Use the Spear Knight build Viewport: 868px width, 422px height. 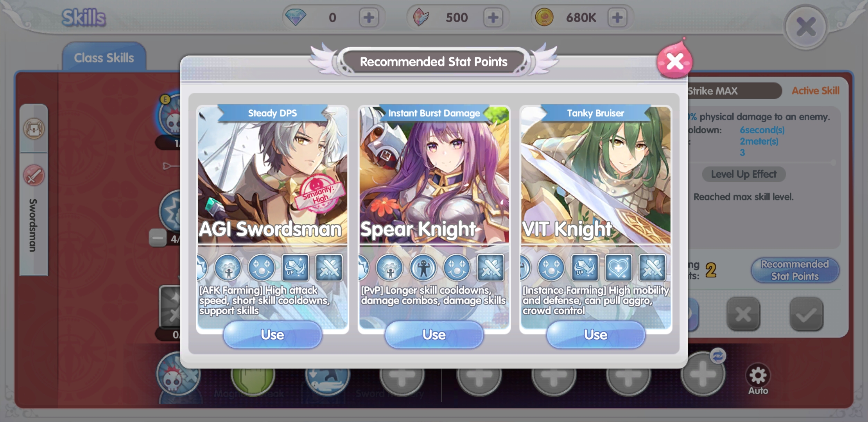[434, 334]
